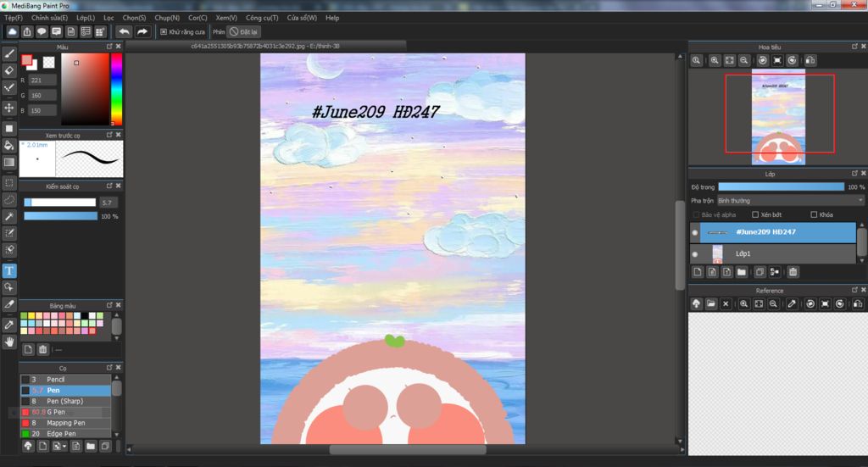Click the Độ trong layer opacity bar
The height and width of the screenshot is (467, 868).
(781, 187)
